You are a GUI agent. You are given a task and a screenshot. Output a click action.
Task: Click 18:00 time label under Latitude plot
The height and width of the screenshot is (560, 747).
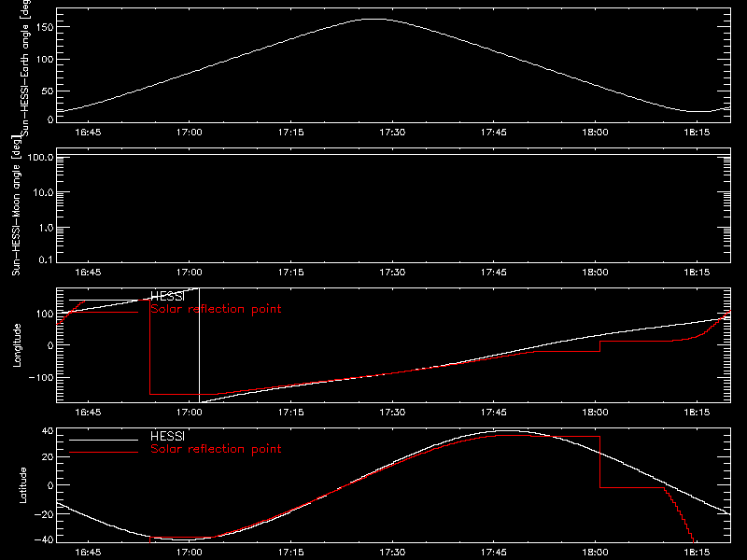pos(595,553)
